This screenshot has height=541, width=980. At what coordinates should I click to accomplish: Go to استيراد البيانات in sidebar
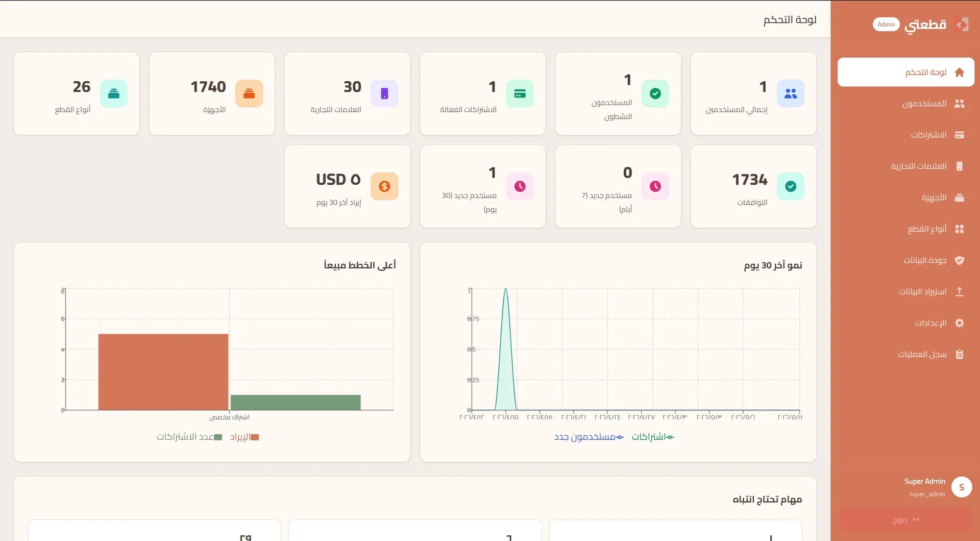tap(906, 291)
